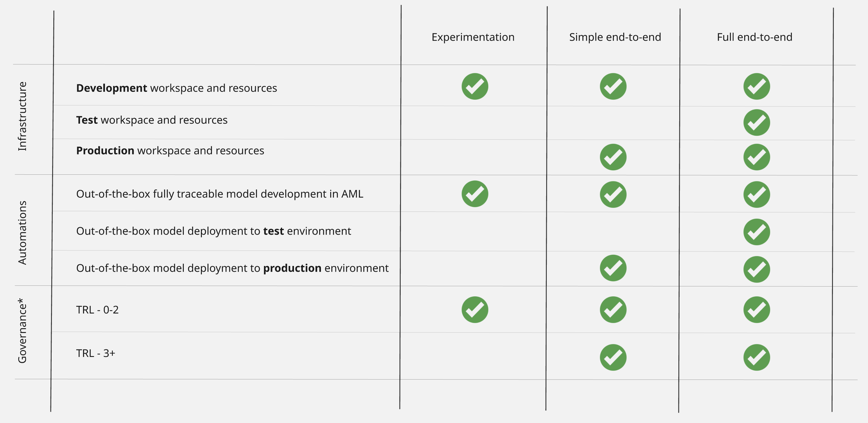Click the Automations section label
Image resolution: width=868 pixels, height=423 pixels.
[22, 232]
